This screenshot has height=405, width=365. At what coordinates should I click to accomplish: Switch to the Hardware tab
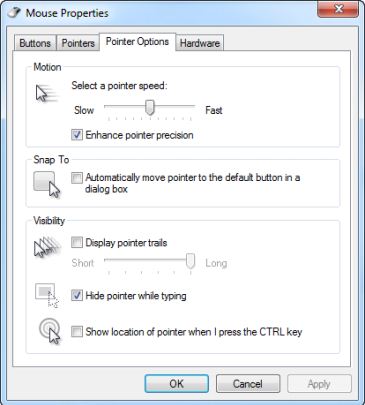click(200, 43)
